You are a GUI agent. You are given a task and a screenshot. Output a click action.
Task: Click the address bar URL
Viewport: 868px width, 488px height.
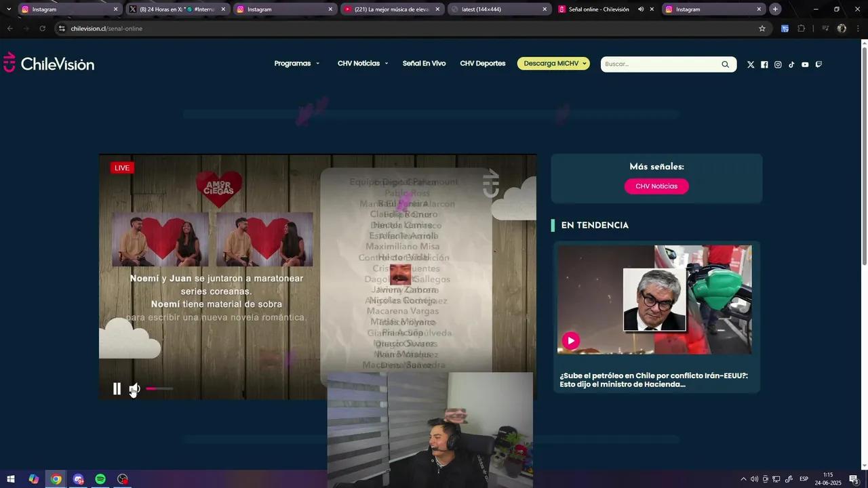point(106,28)
